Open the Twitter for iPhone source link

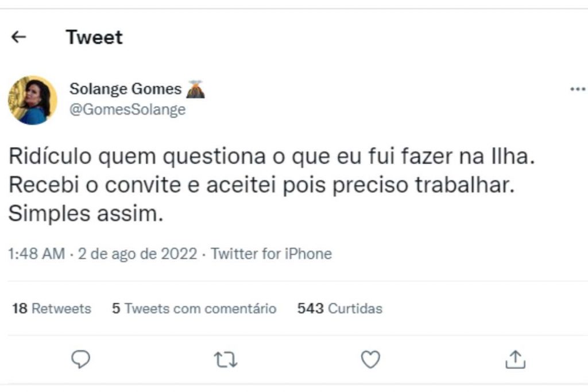click(x=271, y=254)
